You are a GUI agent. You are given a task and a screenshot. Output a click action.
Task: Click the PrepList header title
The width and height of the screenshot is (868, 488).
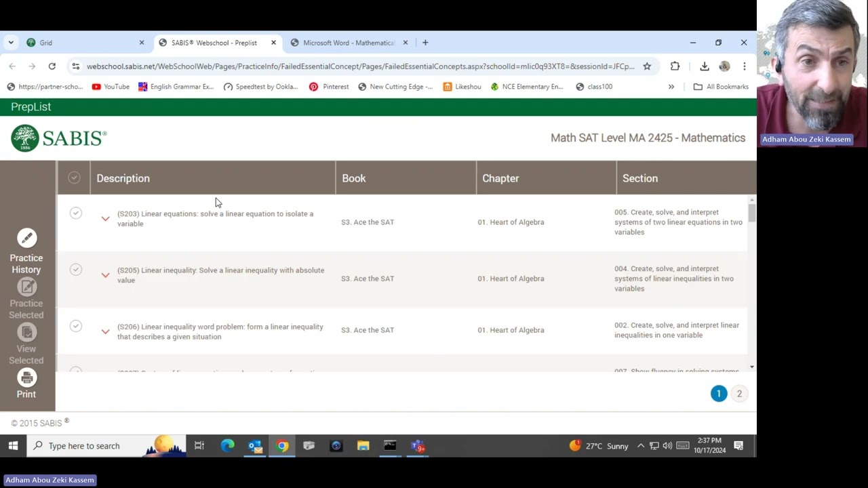pos(31,107)
